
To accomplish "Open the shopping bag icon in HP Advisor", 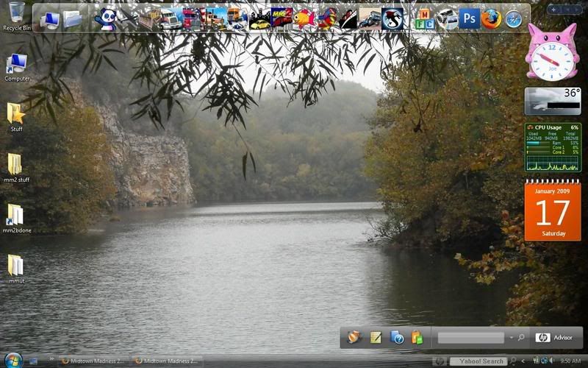I will point(417,338).
